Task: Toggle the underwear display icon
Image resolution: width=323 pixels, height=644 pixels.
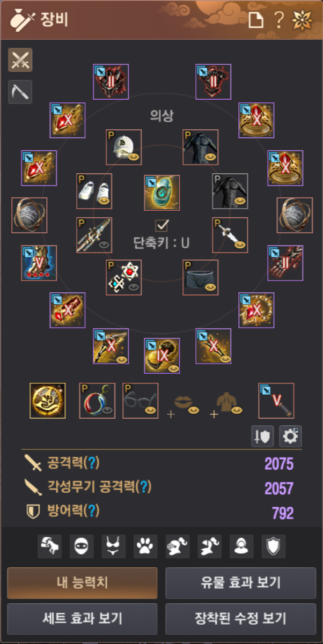Action: (x=114, y=546)
